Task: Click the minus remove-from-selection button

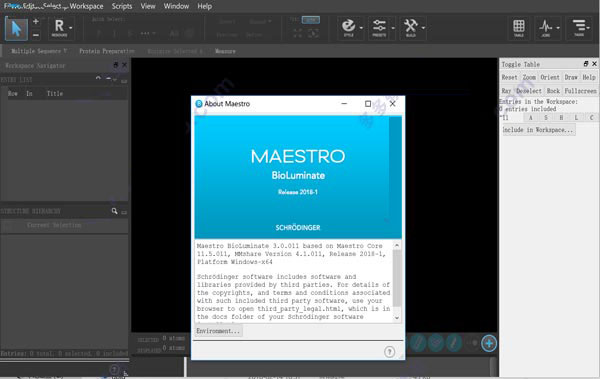Action: 36,35
